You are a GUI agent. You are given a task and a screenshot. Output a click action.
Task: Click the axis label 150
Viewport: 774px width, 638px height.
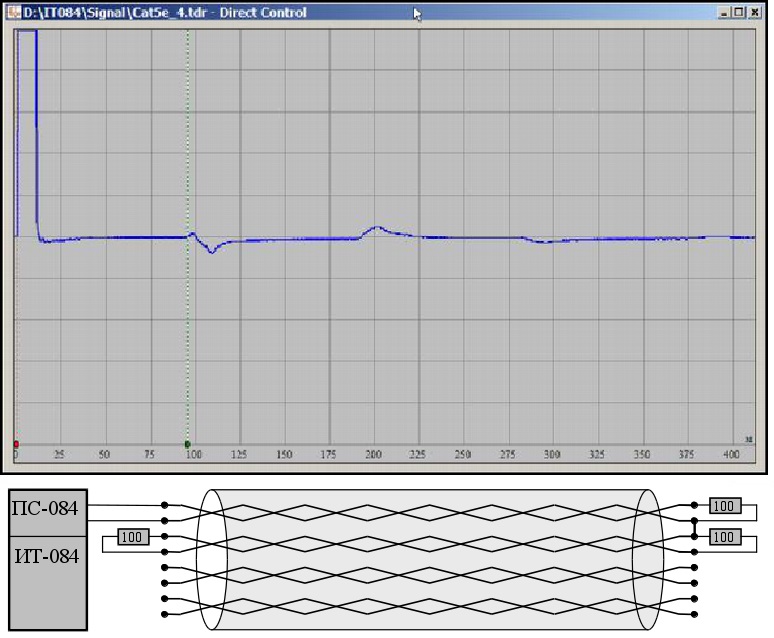click(284, 454)
